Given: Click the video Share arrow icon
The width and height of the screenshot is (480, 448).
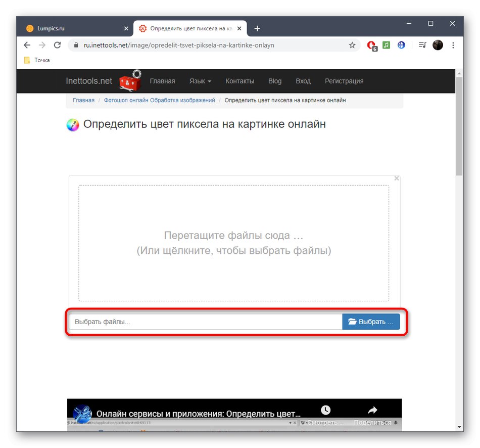Looking at the screenshot, I should coord(372,410).
